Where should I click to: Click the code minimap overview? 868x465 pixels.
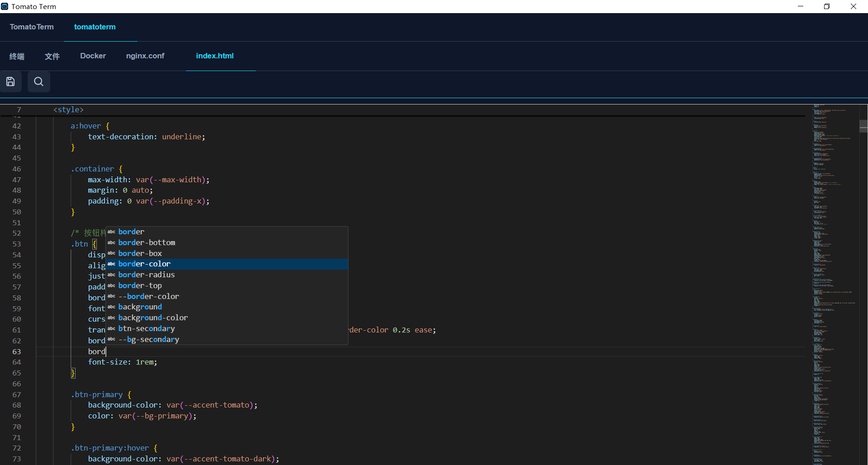[x=833, y=271]
